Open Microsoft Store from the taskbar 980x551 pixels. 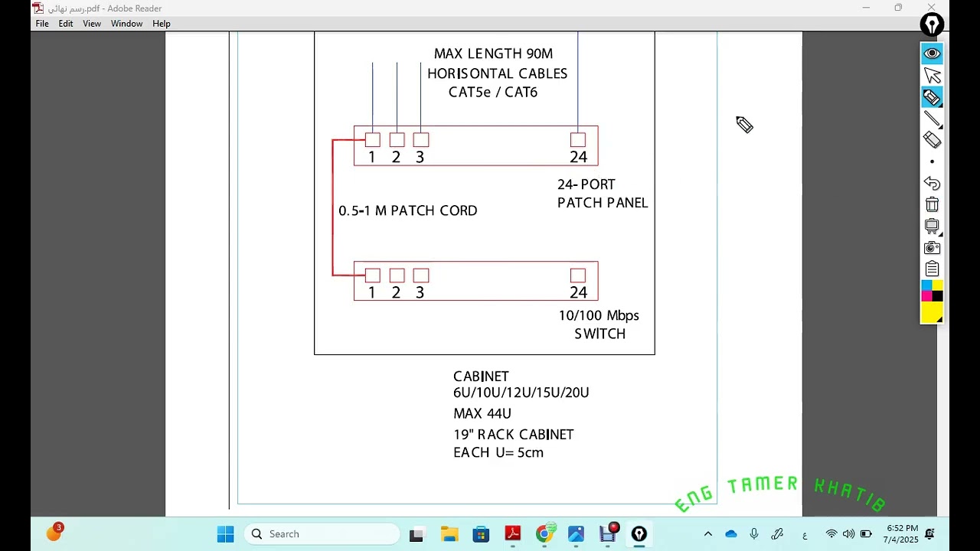tap(481, 534)
